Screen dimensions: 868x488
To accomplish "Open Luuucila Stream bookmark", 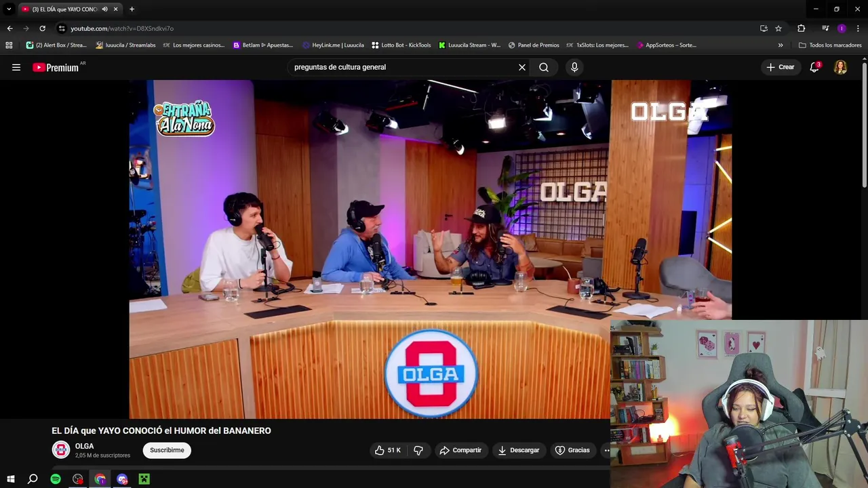I will pyautogui.click(x=469, y=45).
